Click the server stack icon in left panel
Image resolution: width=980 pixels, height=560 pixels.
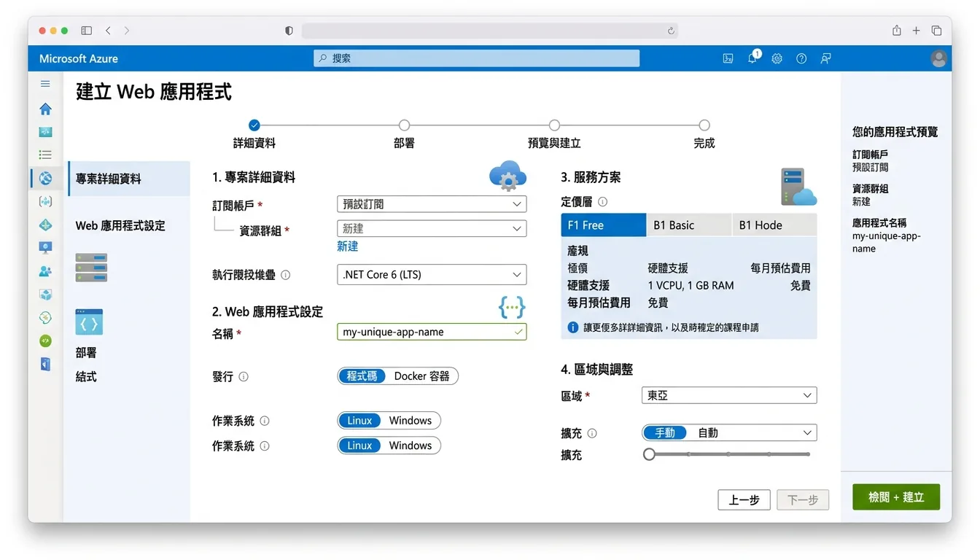point(91,267)
